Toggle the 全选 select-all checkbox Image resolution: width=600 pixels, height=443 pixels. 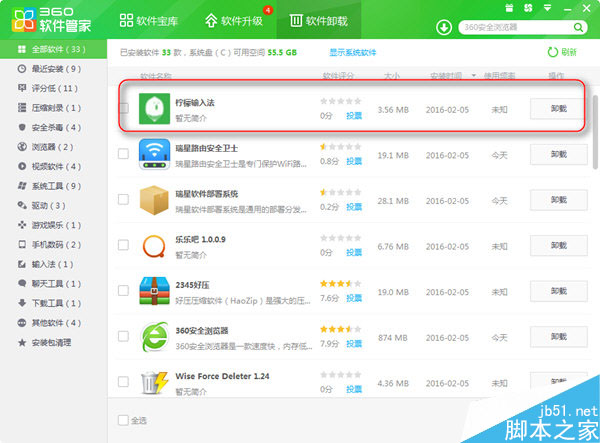point(124,420)
